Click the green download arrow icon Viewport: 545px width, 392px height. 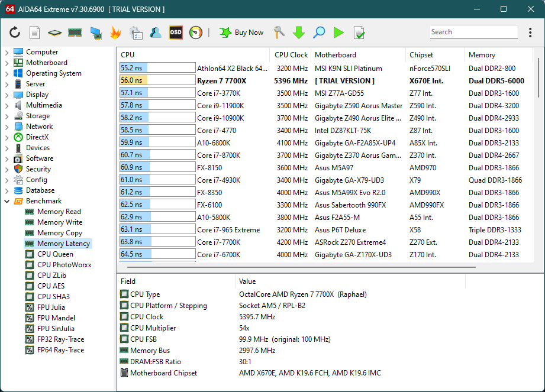[x=299, y=33]
